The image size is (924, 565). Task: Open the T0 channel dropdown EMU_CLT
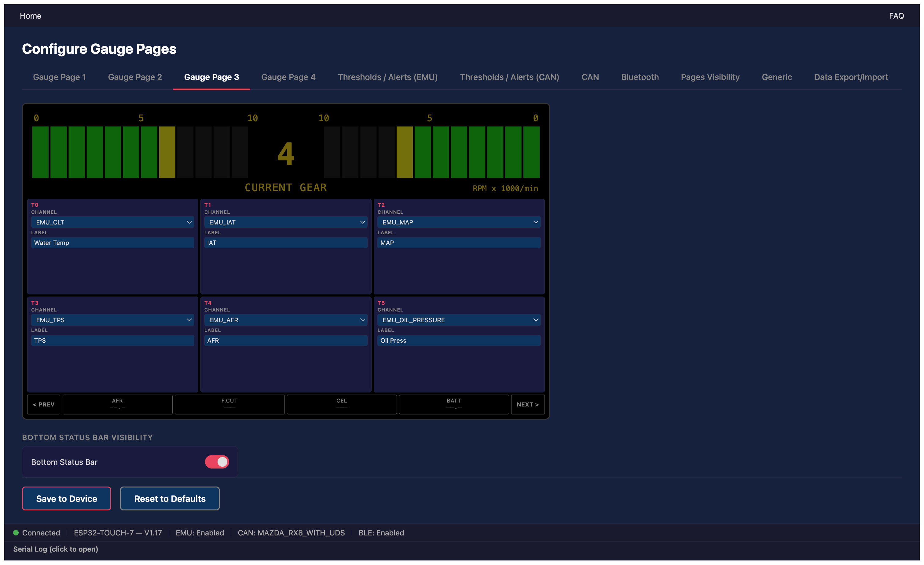point(112,222)
